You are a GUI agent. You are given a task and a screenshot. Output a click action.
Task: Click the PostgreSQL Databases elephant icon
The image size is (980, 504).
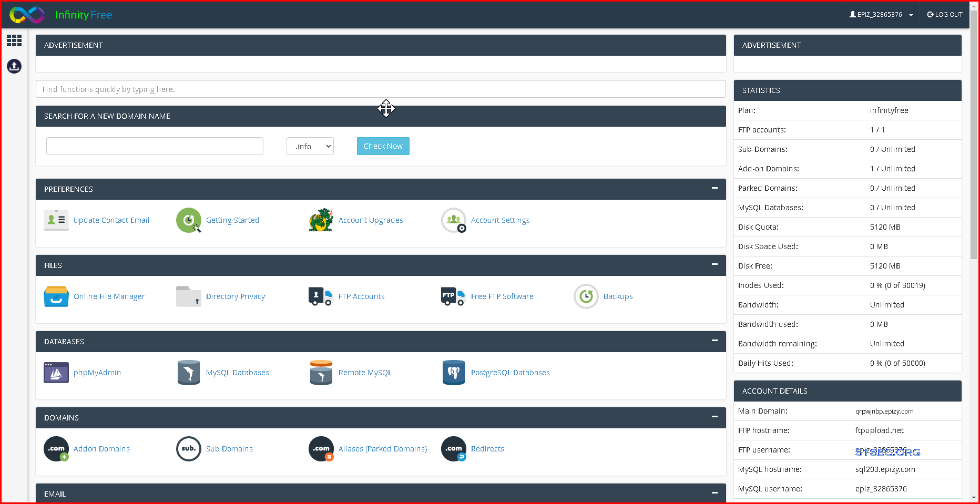(x=454, y=373)
